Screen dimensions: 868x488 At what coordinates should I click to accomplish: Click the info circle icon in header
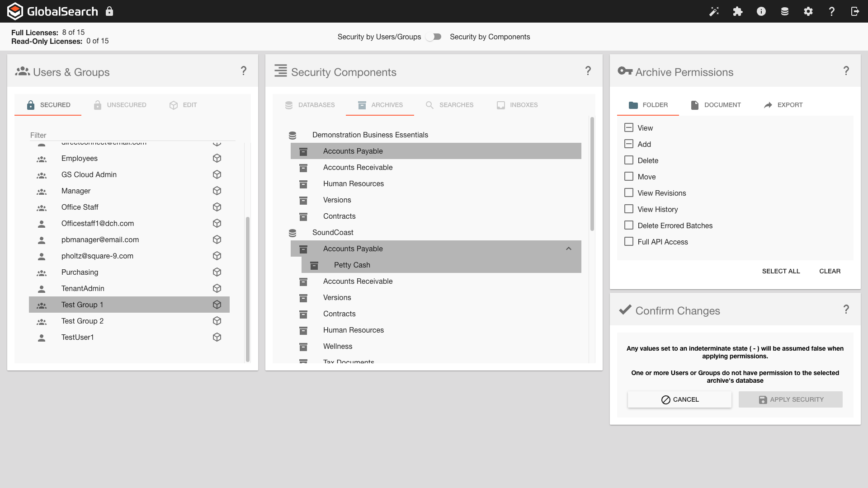click(x=761, y=11)
